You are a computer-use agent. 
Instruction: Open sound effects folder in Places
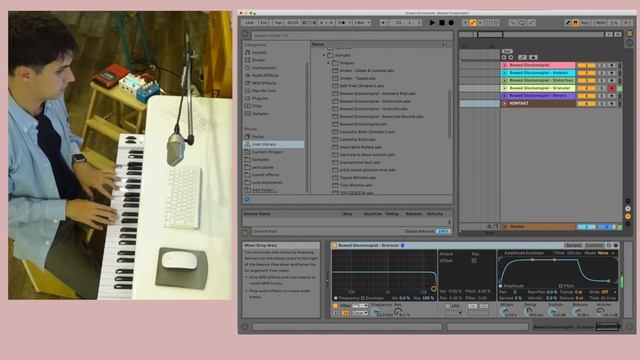(265, 175)
